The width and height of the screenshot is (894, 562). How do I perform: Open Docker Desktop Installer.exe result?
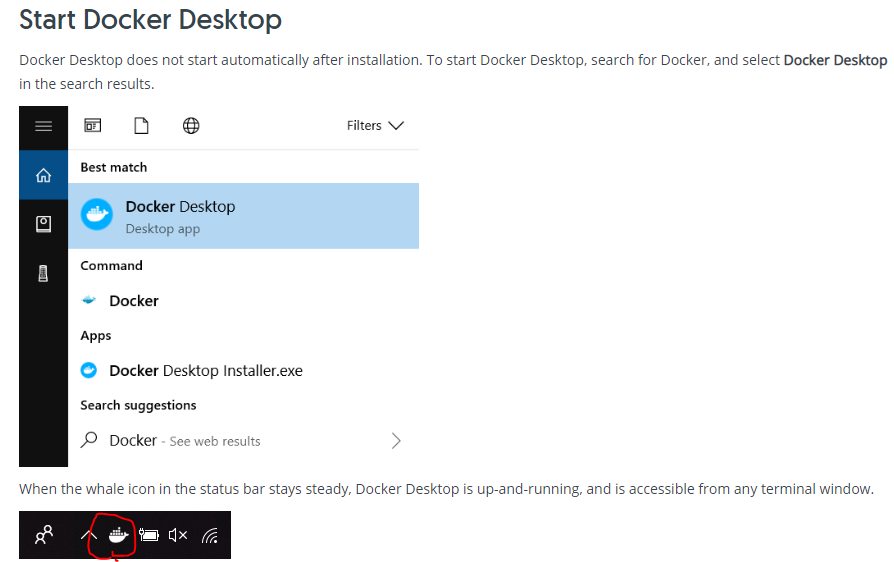pyautogui.click(x=243, y=370)
